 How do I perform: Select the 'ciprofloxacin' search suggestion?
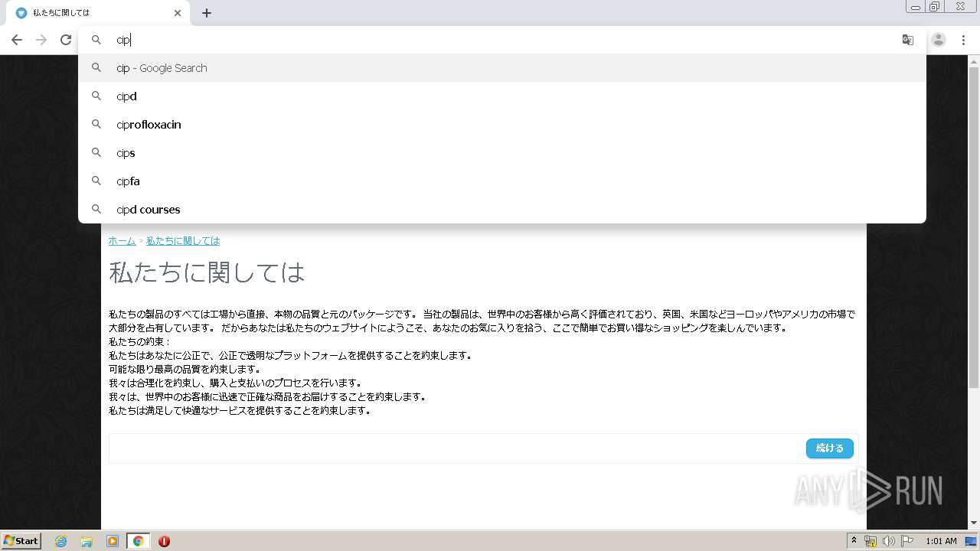[x=502, y=125]
